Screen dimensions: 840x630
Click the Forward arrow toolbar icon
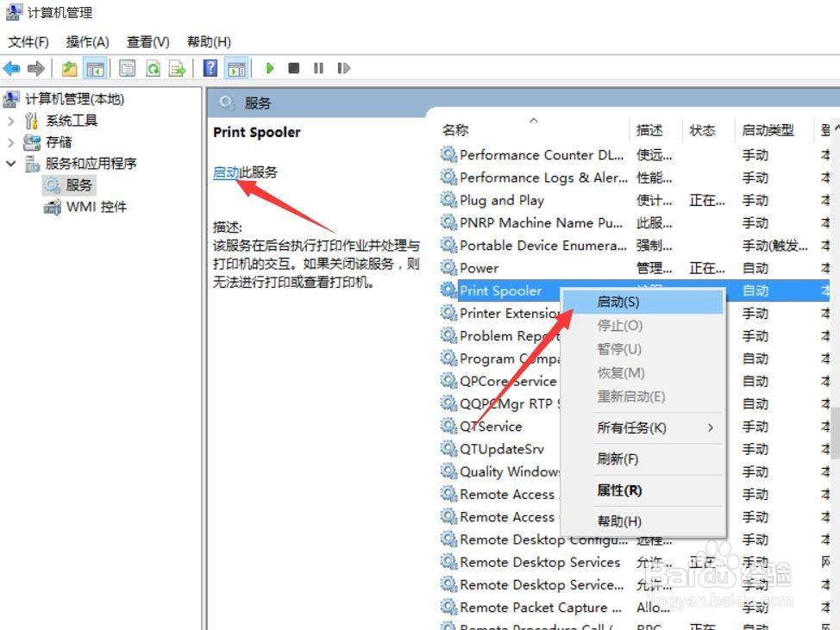tap(36, 68)
